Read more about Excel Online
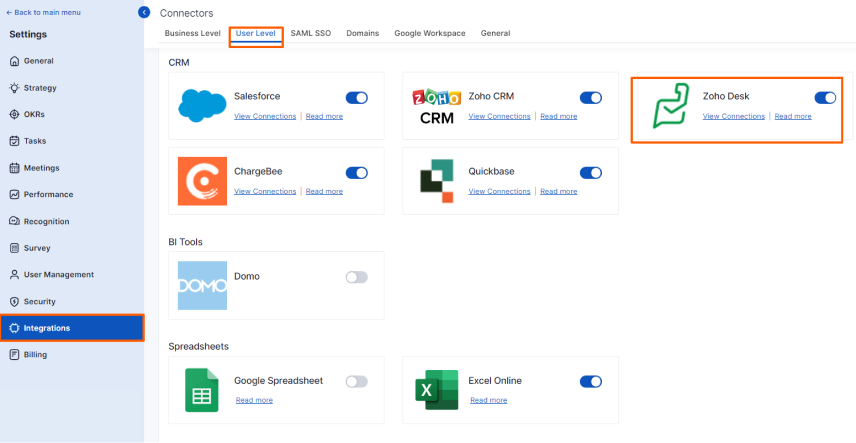This screenshot has height=443, width=856. click(489, 400)
